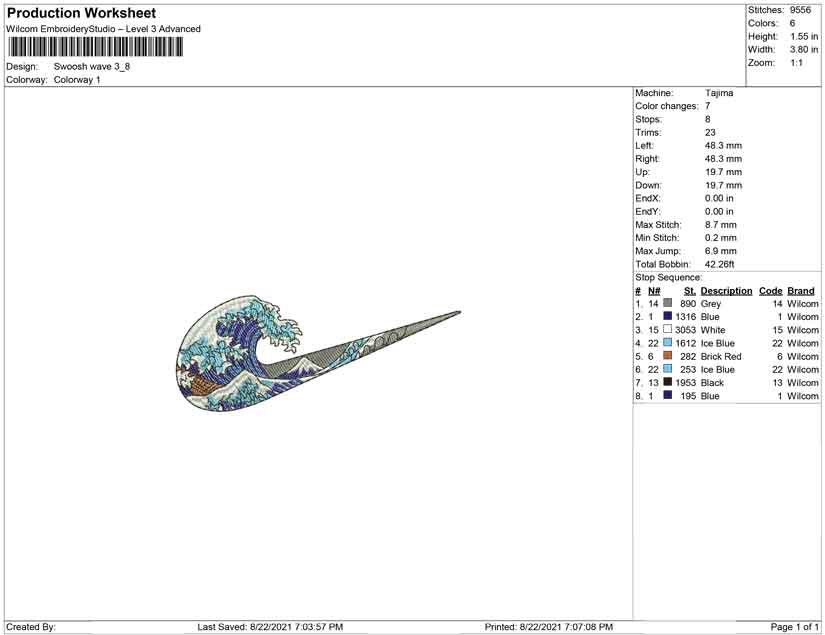Click the Stops value '8'

[708, 119]
